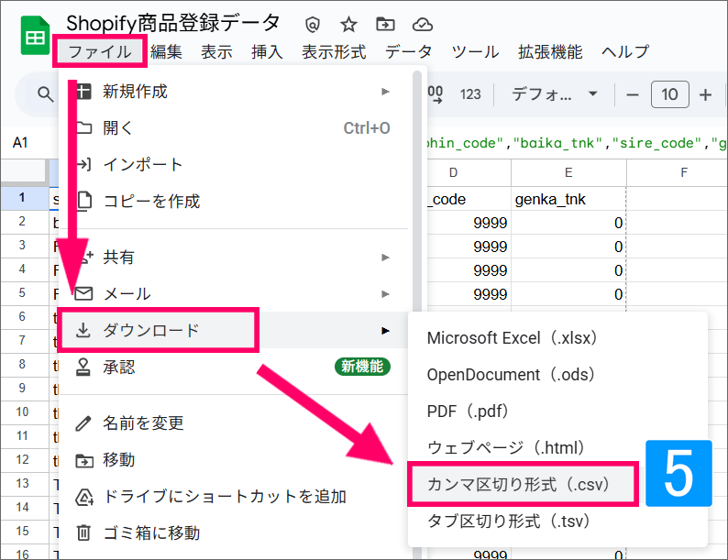Check the cloud save status icon
The height and width of the screenshot is (560, 728).
[422, 25]
